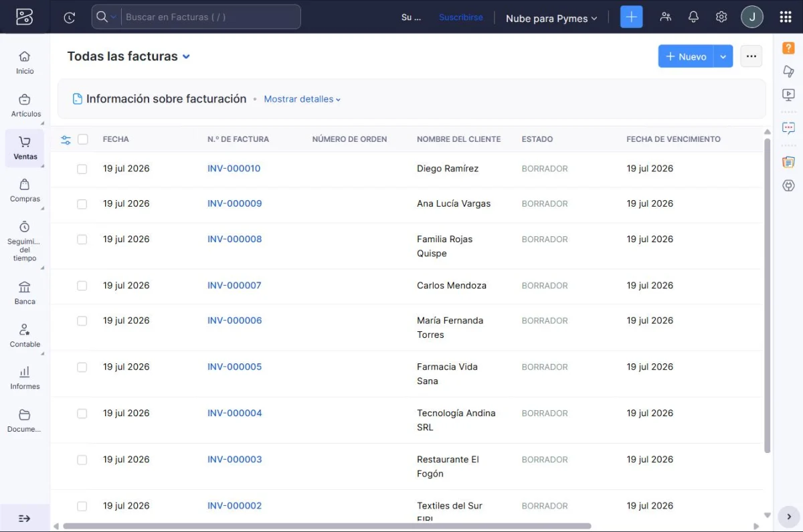Open the Informes module
This screenshot has width=803, height=532.
pos(25,378)
